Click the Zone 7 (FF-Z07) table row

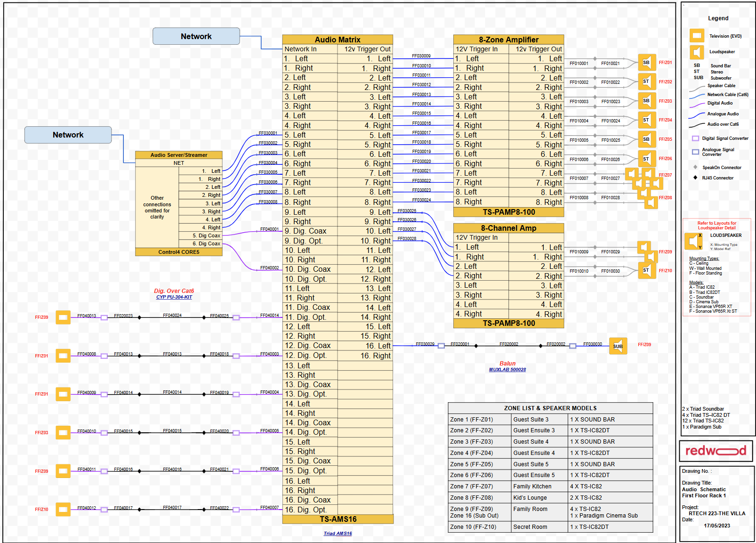[550, 486]
